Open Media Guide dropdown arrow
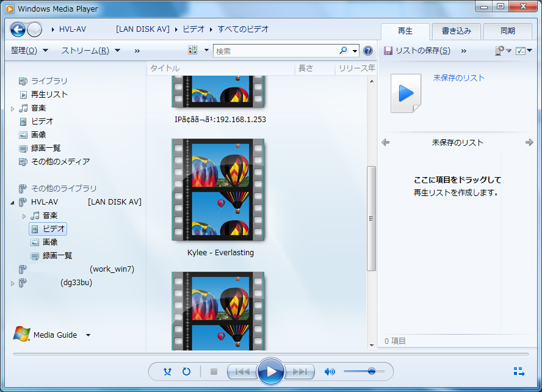 tap(88, 335)
